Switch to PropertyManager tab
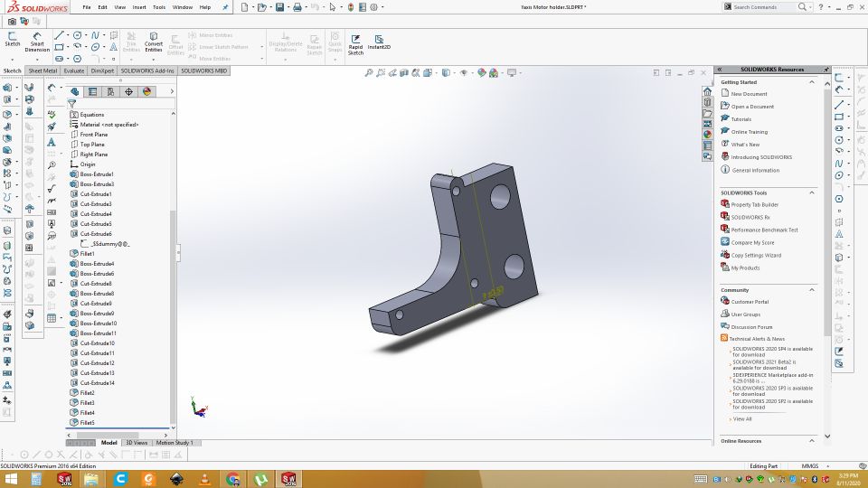The width and height of the screenshot is (868, 488). 92,92
